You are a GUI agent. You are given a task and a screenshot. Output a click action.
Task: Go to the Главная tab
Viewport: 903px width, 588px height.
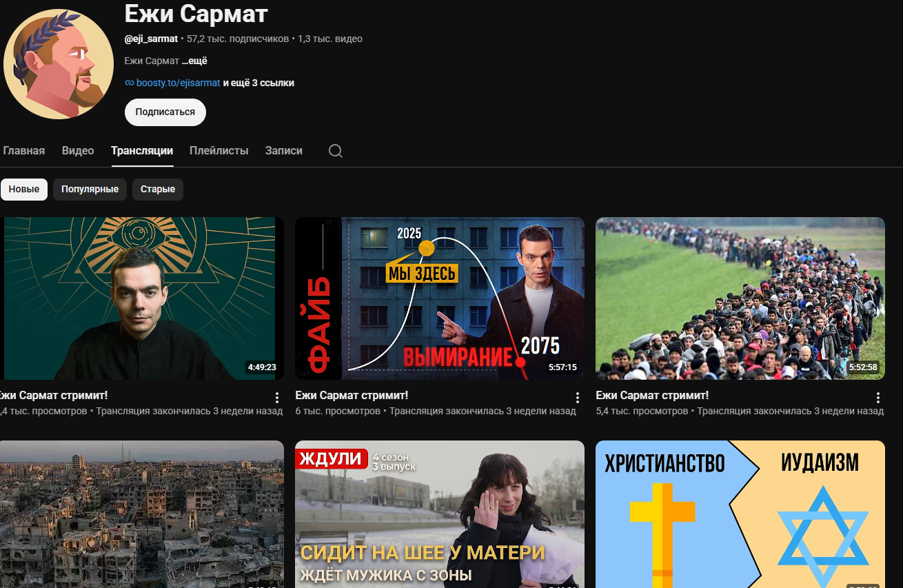pos(23,150)
